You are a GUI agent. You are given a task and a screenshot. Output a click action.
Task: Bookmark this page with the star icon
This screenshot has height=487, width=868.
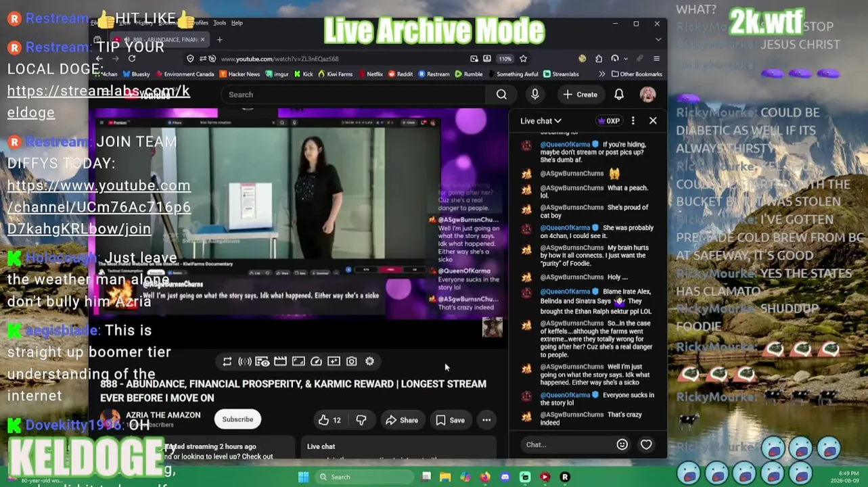(x=523, y=59)
